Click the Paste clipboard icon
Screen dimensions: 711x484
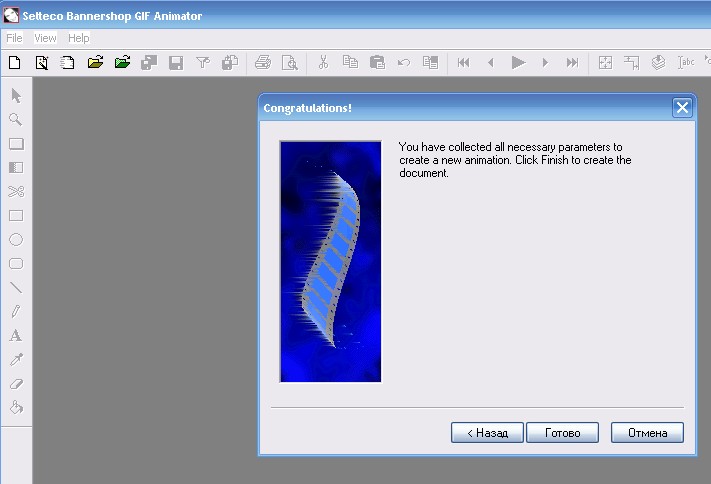tap(377, 62)
